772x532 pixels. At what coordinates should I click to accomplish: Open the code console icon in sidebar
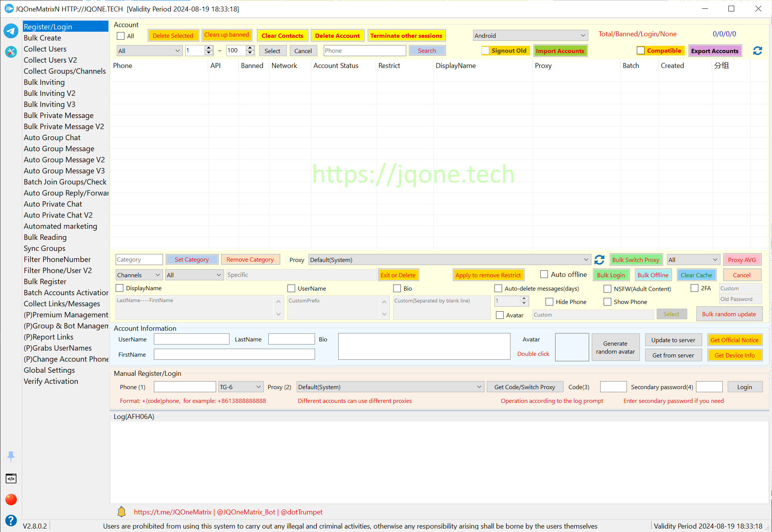tap(11, 478)
